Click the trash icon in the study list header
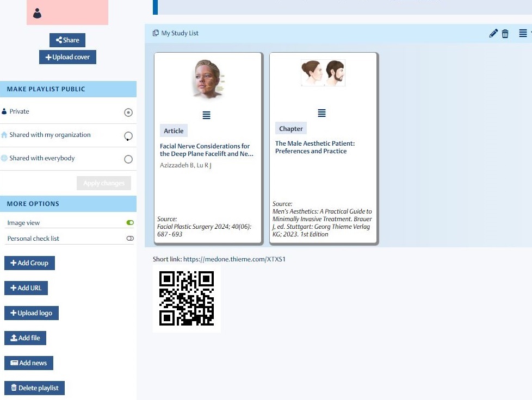The width and height of the screenshot is (532, 400). click(x=505, y=34)
